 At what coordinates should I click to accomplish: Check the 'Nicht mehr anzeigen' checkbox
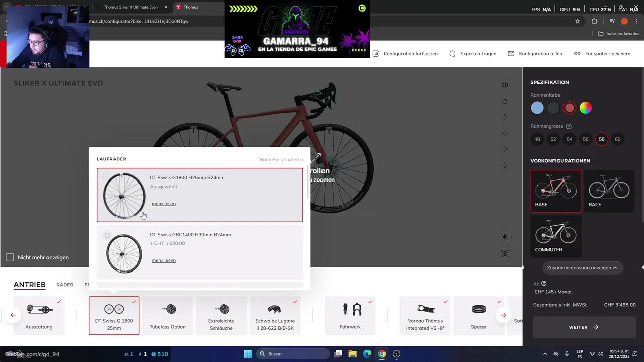click(x=10, y=257)
